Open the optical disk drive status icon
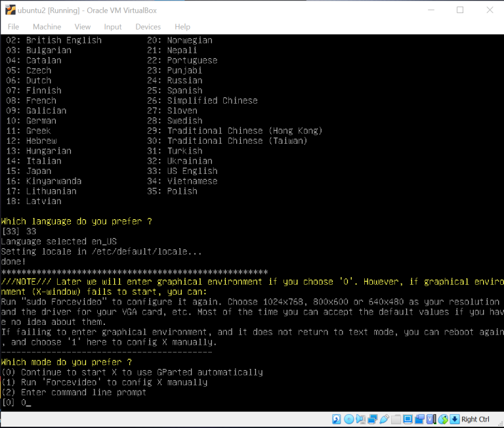The image size is (504, 428). click(348, 419)
